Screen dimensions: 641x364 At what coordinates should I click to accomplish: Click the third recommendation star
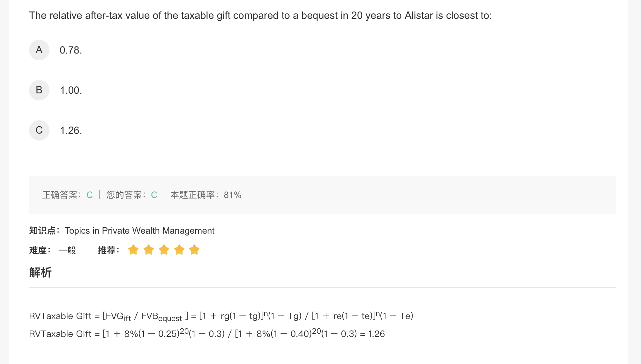pyautogui.click(x=164, y=250)
